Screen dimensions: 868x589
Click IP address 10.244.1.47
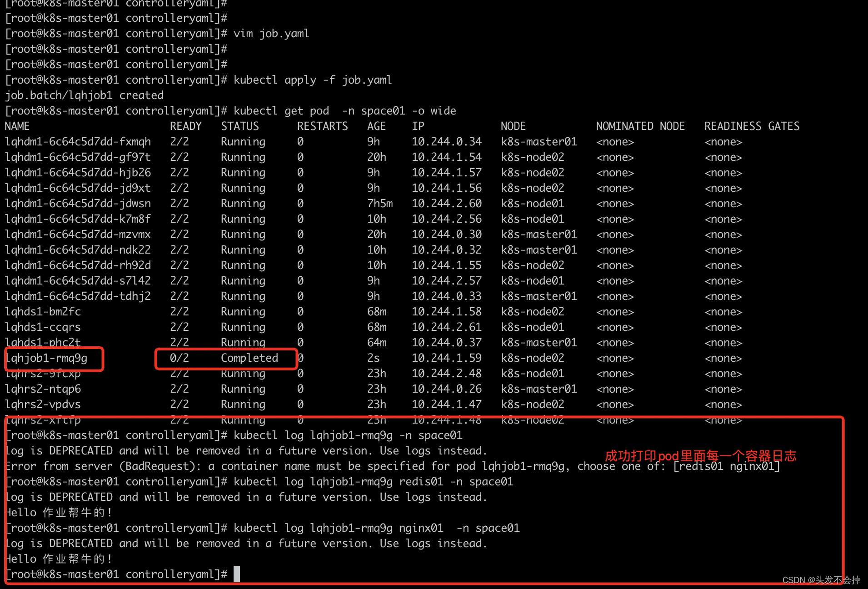[447, 404]
